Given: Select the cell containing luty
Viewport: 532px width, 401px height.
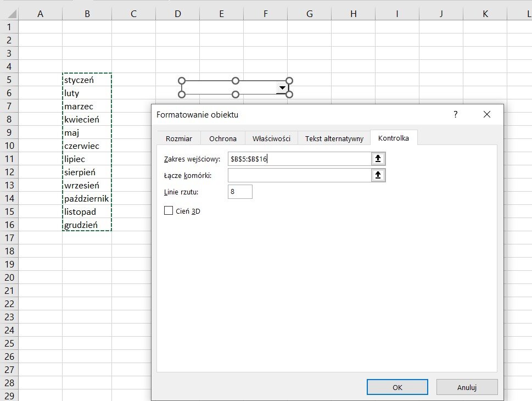Looking at the screenshot, I should (x=87, y=93).
